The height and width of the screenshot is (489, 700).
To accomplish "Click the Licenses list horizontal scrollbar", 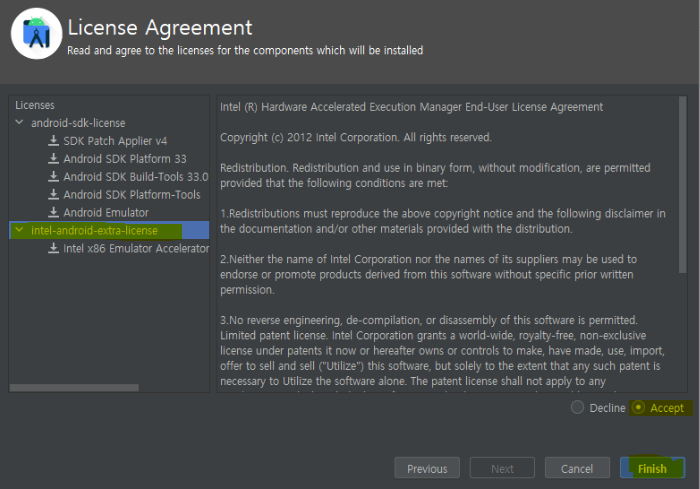I will tap(74, 388).
